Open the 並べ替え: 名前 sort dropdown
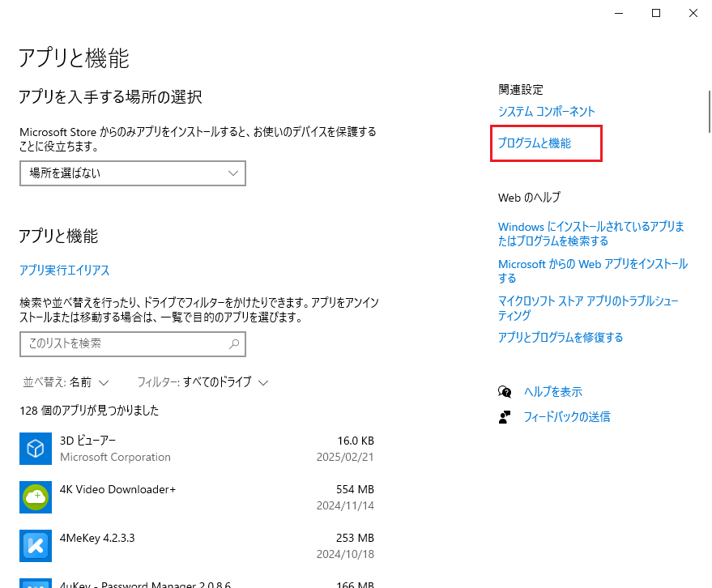The width and height of the screenshot is (712, 588). click(x=66, y=382)
